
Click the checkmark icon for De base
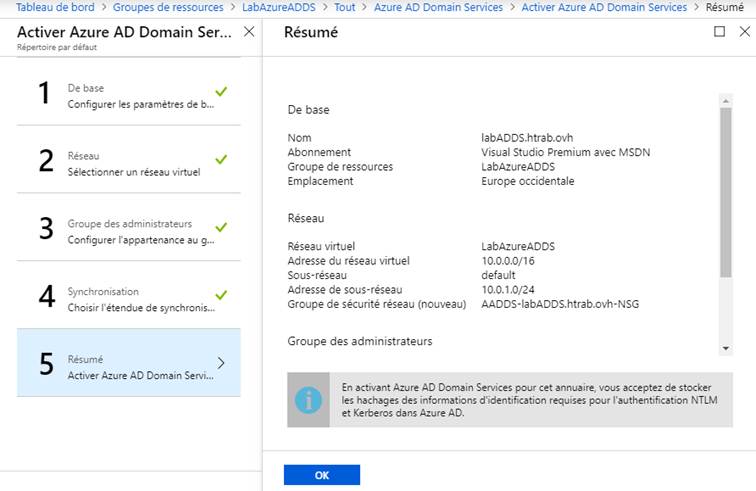pos(221,91)
